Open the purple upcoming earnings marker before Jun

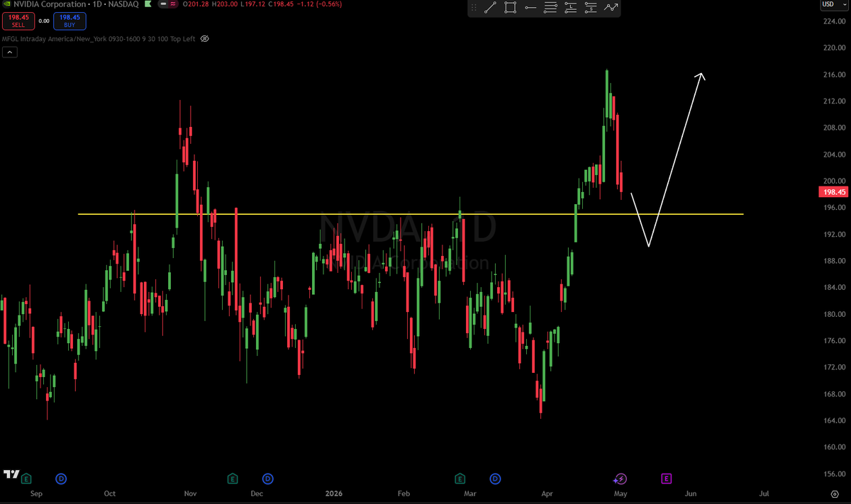coord(667,478)
